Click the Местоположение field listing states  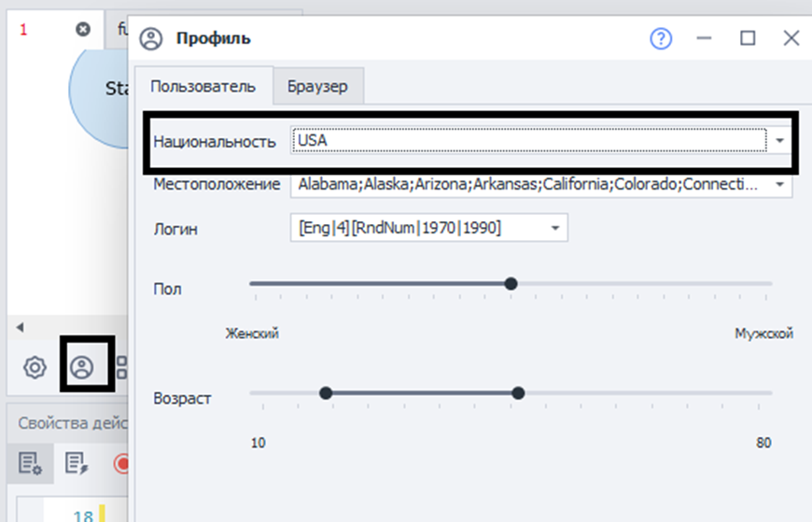[x=527, y=185]
